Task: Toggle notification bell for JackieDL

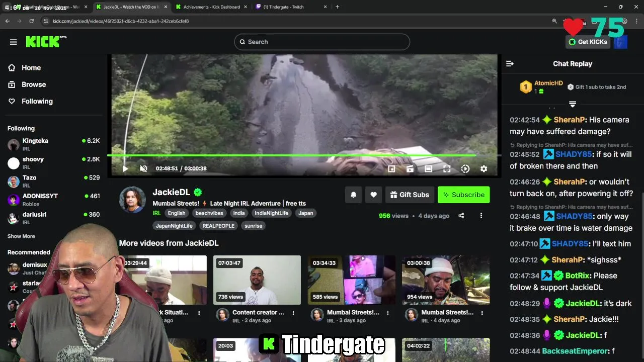Action: coord(353,195)
